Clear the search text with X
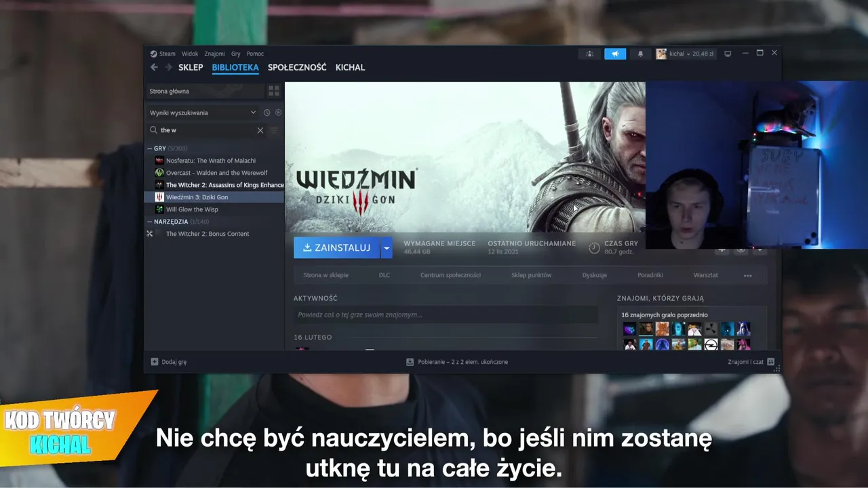Screen dimensions: 868x488 tap(260, 130)
